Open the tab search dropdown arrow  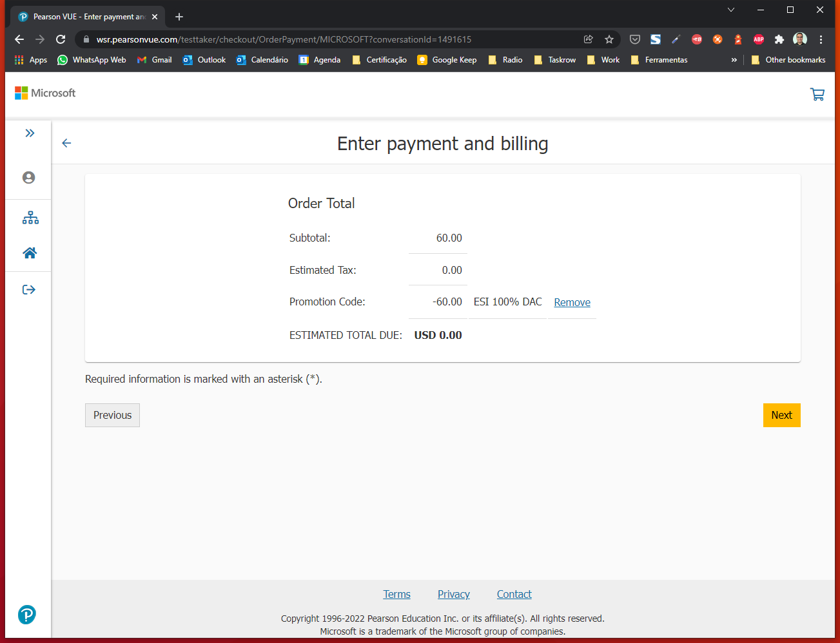[730, 10]
